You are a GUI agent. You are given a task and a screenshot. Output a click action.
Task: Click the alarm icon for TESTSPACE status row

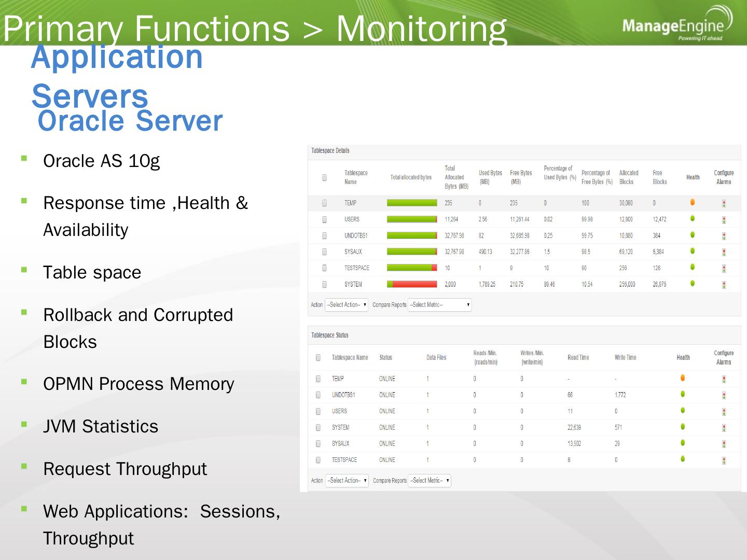point(724,460)
